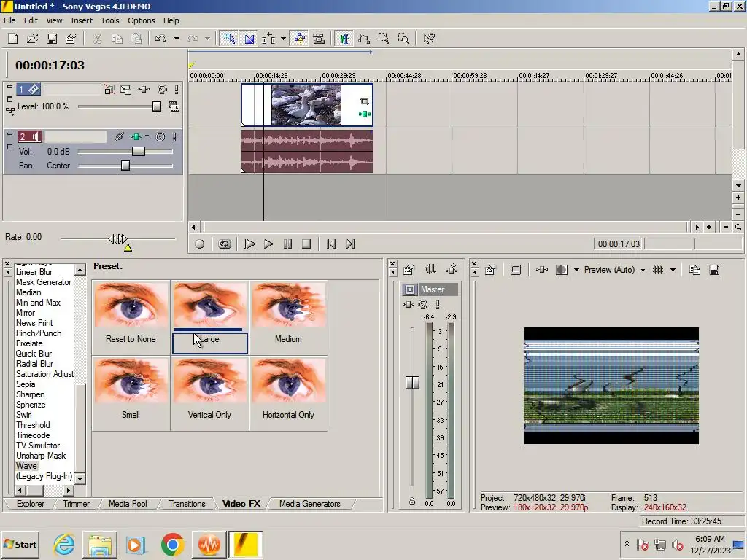
Task: Save the project with the floppy disk icon
Action: click(x=52, y=39)
